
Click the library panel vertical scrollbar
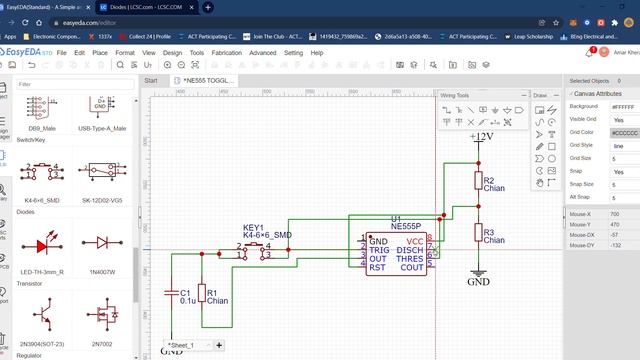point(136,274)
